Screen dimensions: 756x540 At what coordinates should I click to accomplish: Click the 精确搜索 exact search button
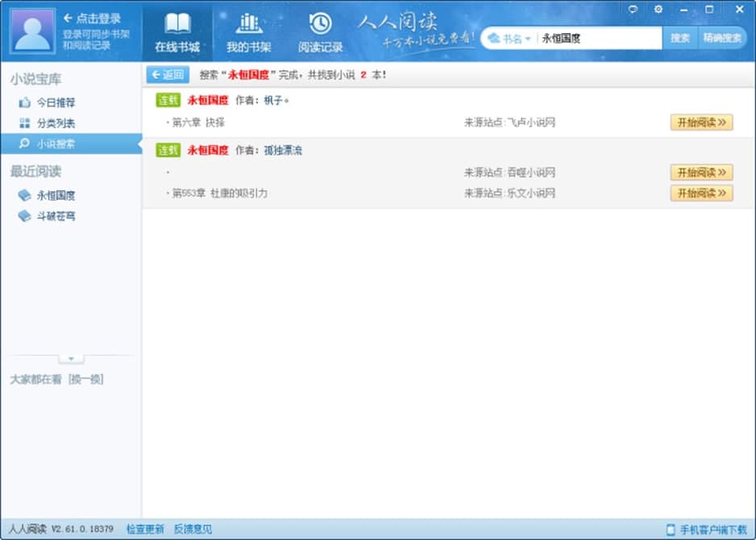tap(722, 38)
